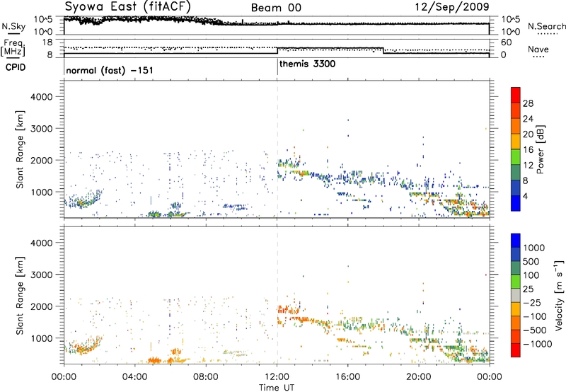Click the '16' value on Power color bar
566x392 pixels.
[x=528, y=150]
